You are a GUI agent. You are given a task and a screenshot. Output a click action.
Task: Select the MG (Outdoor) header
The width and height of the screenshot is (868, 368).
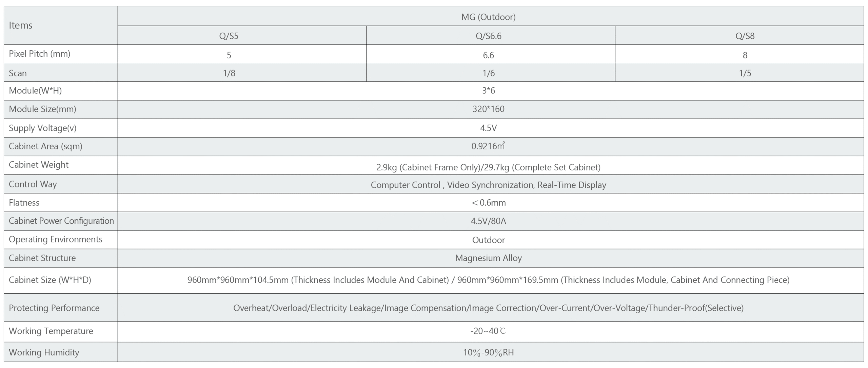pos(488,17)
